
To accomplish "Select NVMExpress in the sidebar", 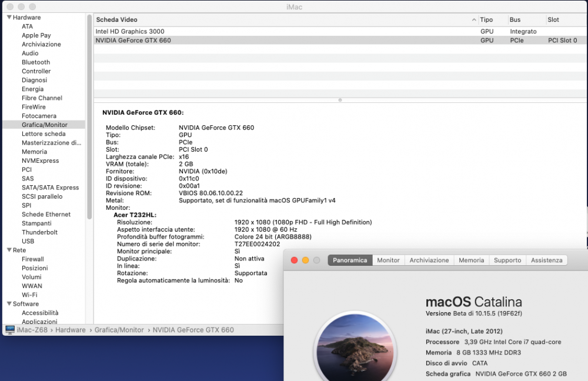I will click(40, 161).
